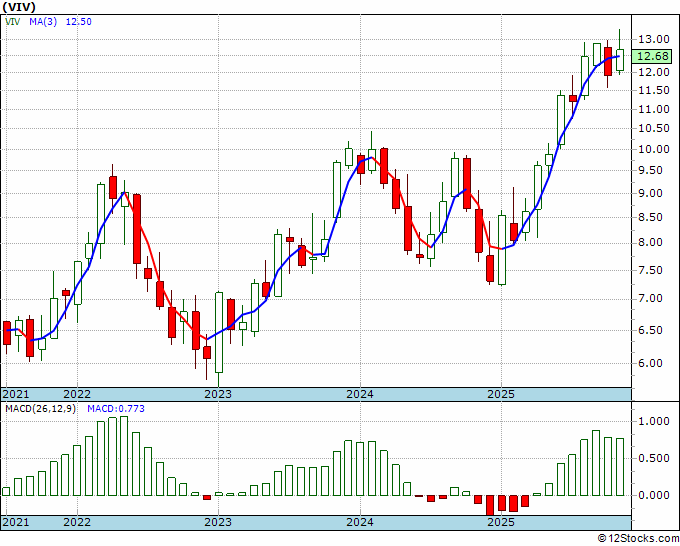Screen dimensions: 680x546
Task: Click the 9.50 price axis label
Action: (x=651, y=170)
